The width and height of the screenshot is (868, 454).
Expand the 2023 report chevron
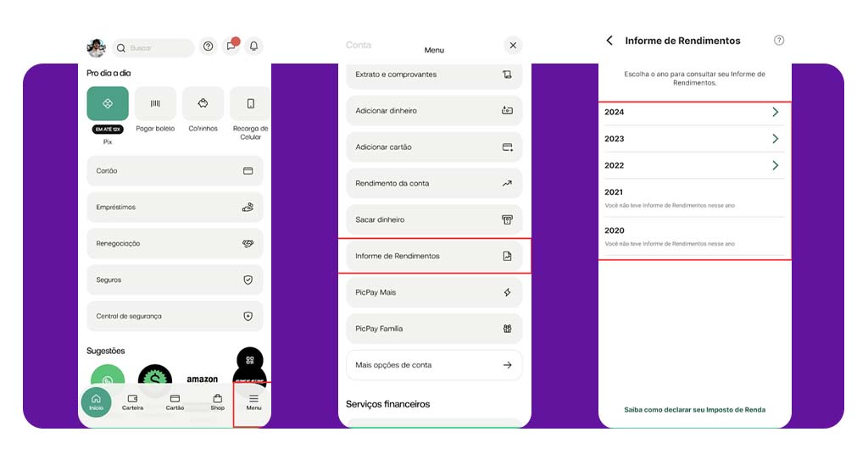[776, 138]
